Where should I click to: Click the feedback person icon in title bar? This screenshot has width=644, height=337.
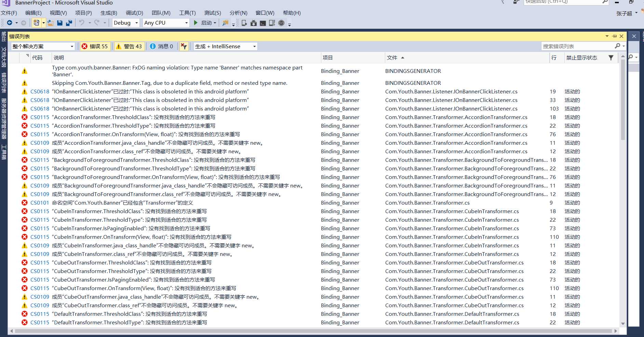516,2
